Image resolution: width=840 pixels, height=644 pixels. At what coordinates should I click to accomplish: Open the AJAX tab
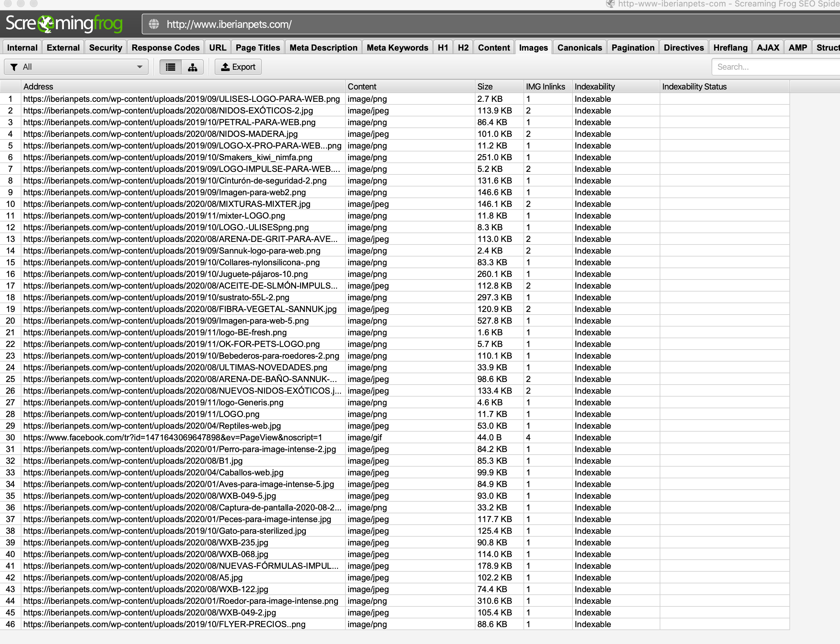[x=768, y=48]
